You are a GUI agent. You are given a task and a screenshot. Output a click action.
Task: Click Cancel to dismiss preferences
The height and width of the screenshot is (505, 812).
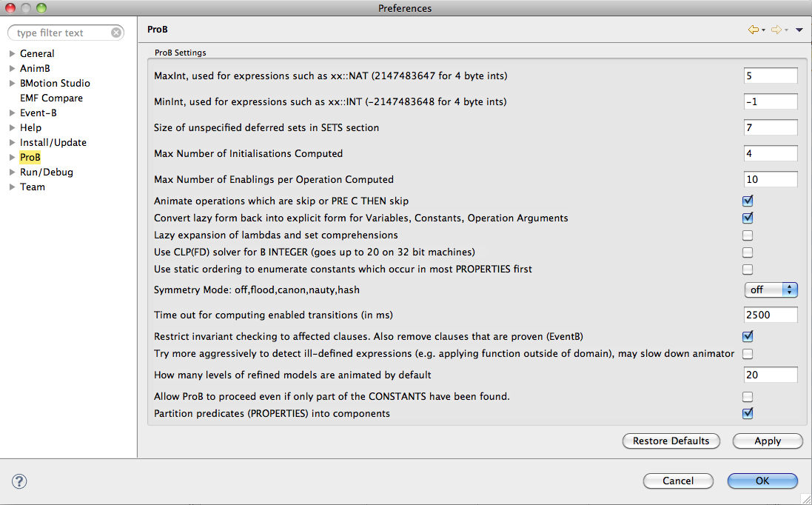click(678, 481)
